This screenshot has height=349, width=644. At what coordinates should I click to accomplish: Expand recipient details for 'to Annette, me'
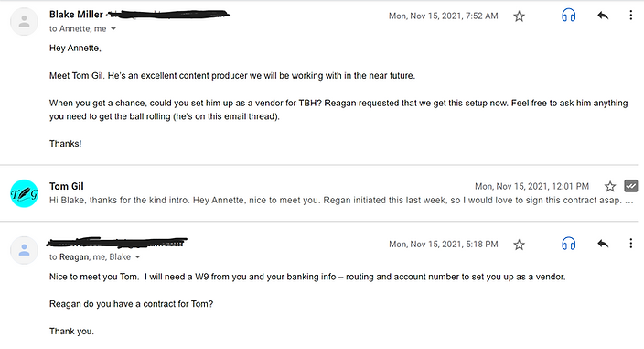(x=113, y=28)
